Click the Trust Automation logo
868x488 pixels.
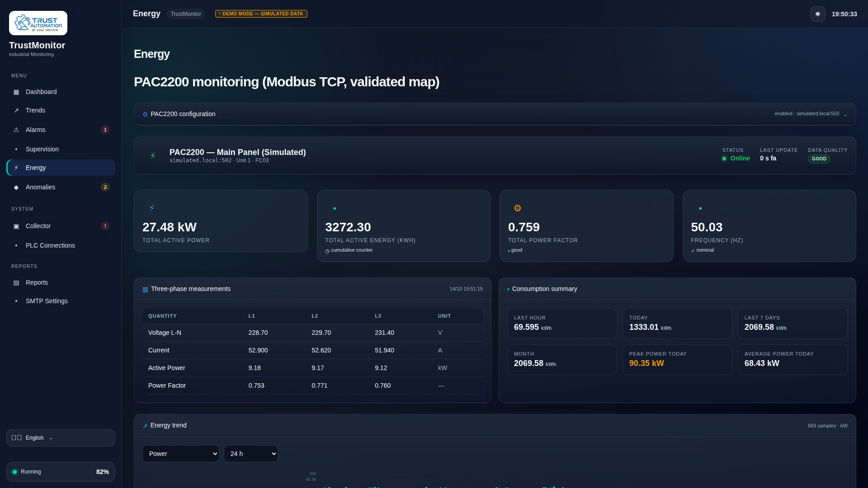coord(38,23)
